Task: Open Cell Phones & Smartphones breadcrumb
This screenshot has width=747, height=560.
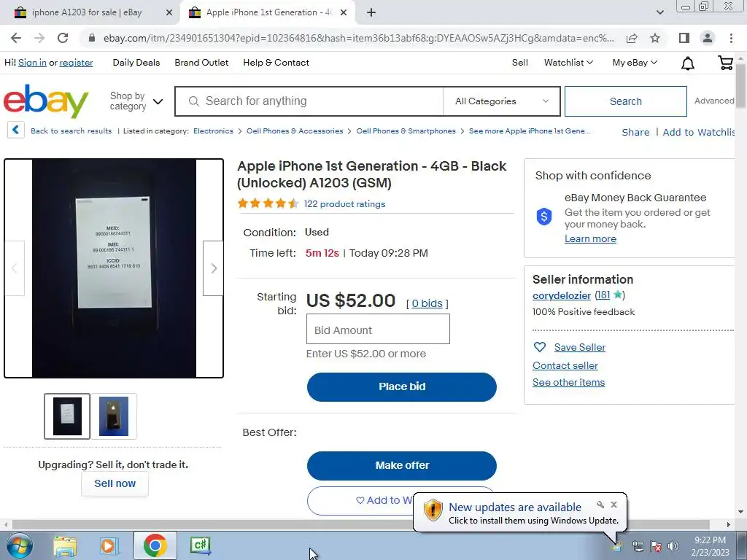Action: [x=406, y=131]
